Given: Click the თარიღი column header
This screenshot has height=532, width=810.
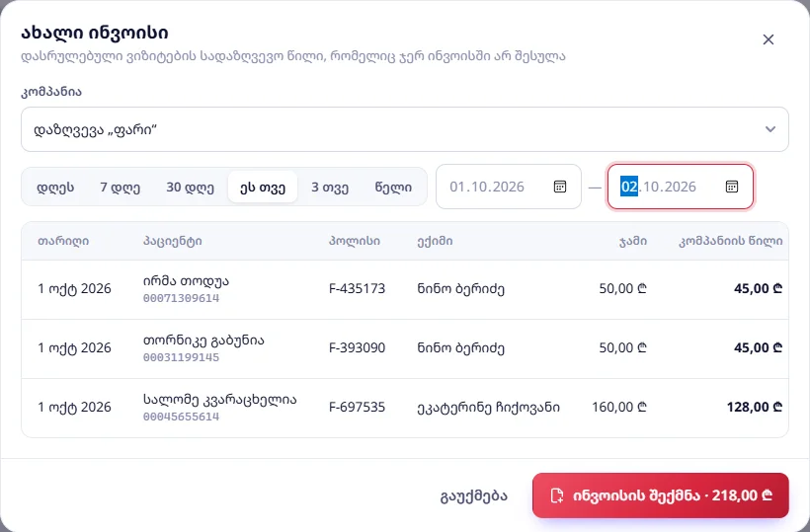Looking at the screenshot, I should coord(63,241).
